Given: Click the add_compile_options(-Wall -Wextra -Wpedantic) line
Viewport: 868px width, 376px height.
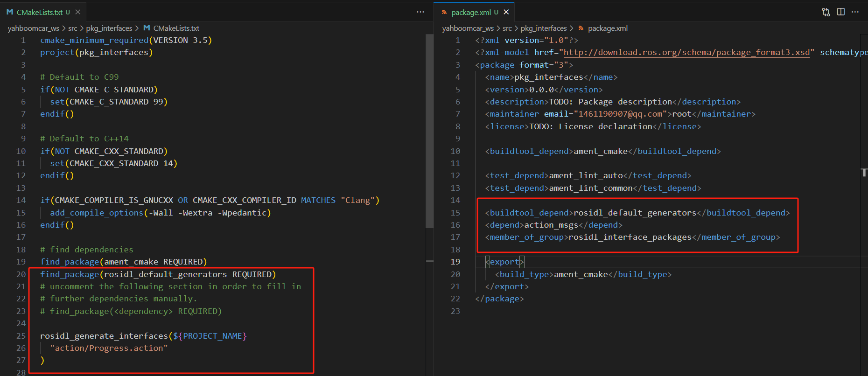Looking at the screenshot, I should 161,213.
